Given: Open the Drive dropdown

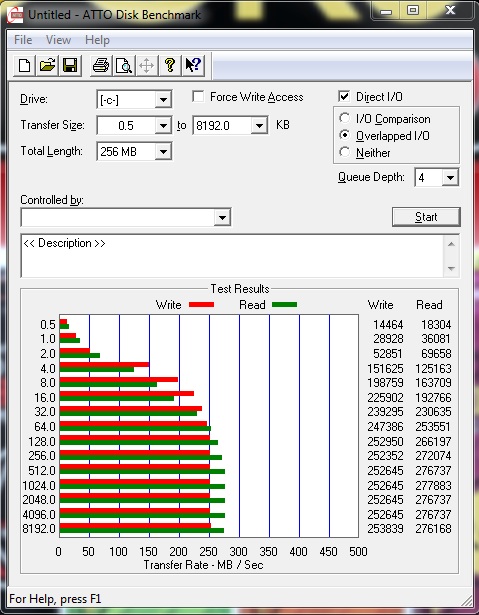Looking at the screenshot, I should pos(163,100).
